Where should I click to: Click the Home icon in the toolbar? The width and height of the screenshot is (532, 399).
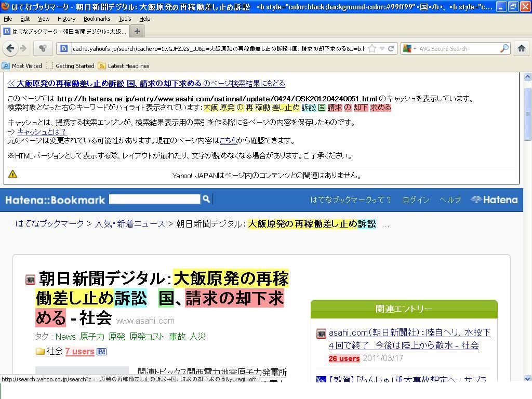(x=522, y=48)
